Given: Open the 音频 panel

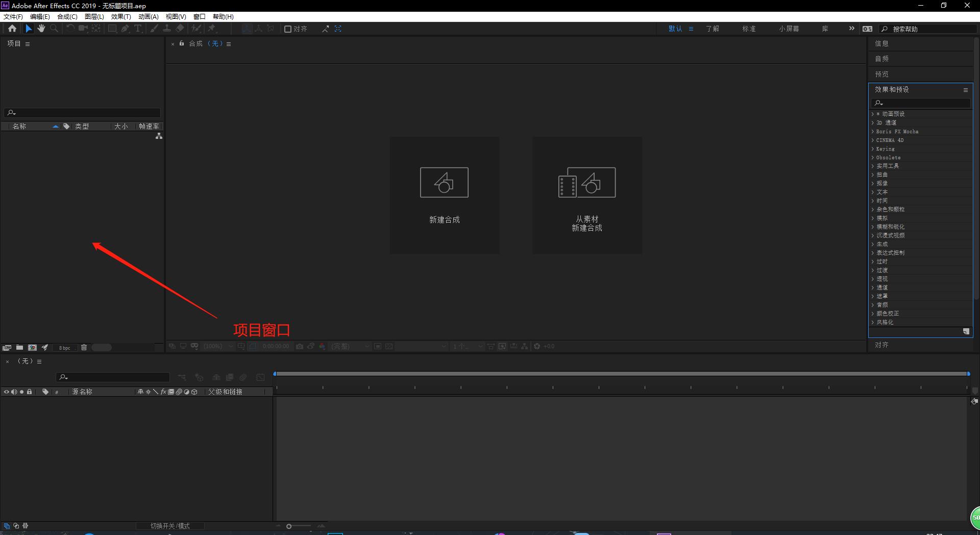Looking at the screenshot, I should coord(881,59).
